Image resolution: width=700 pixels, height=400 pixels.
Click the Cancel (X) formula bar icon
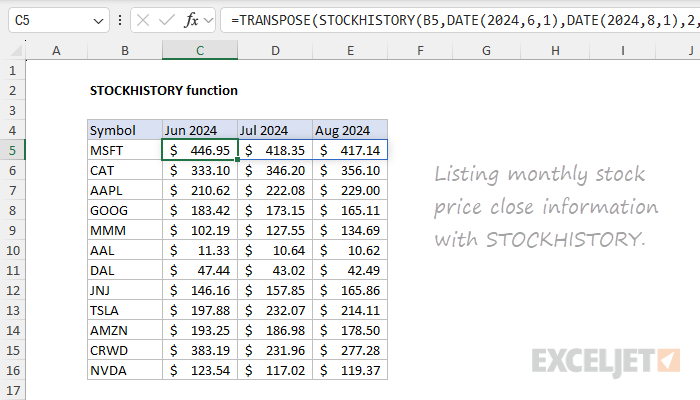click(x=143, y=20)
